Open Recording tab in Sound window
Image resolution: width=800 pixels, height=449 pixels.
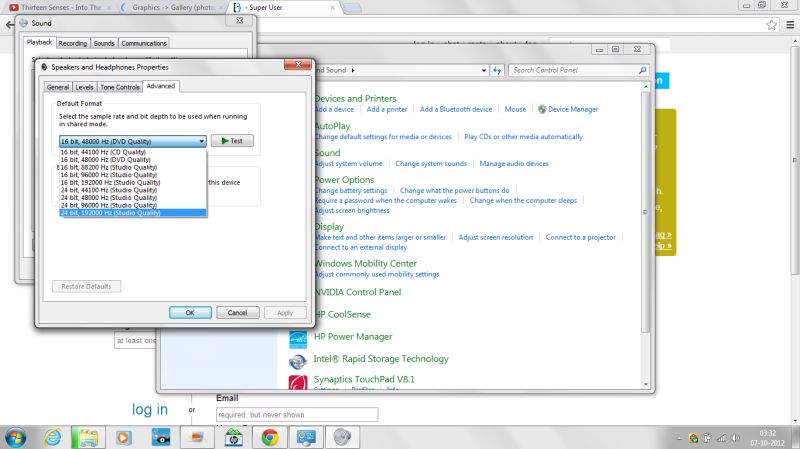click(72, 43)
